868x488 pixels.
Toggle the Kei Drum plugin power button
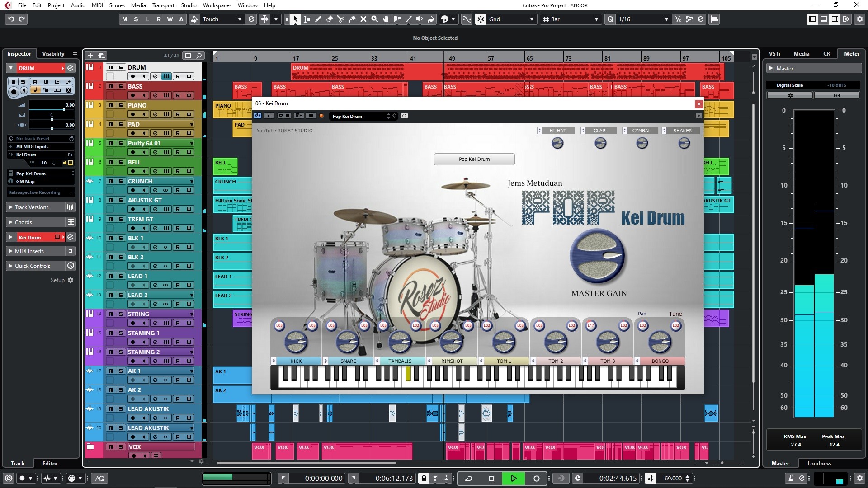click(258, 116)
